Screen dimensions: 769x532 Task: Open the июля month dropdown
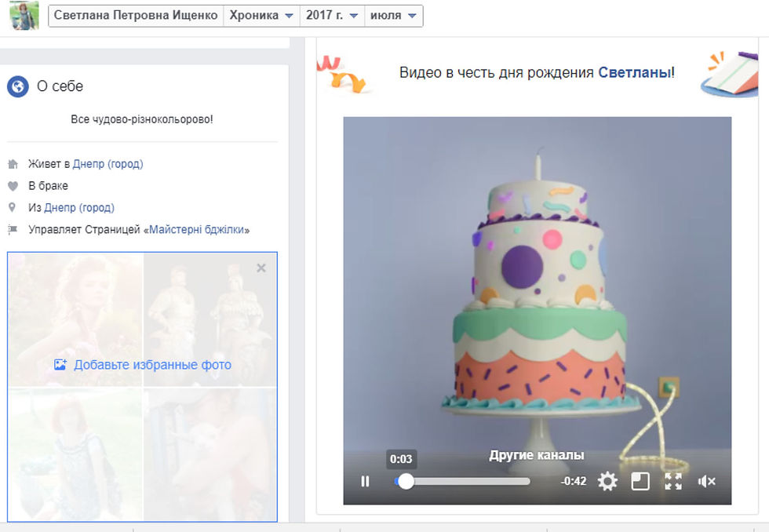393,15
